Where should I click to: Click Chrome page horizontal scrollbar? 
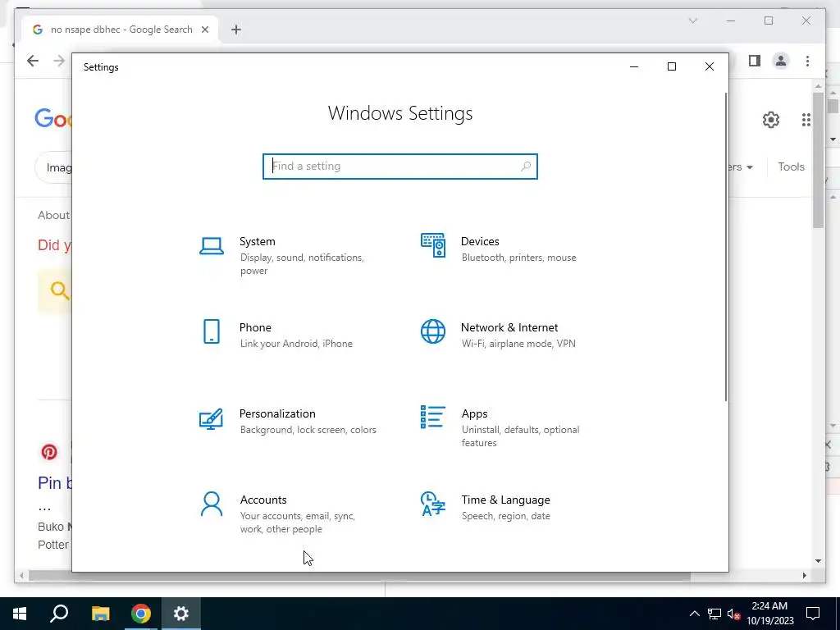pyautogui.click(x=359, y=576)
